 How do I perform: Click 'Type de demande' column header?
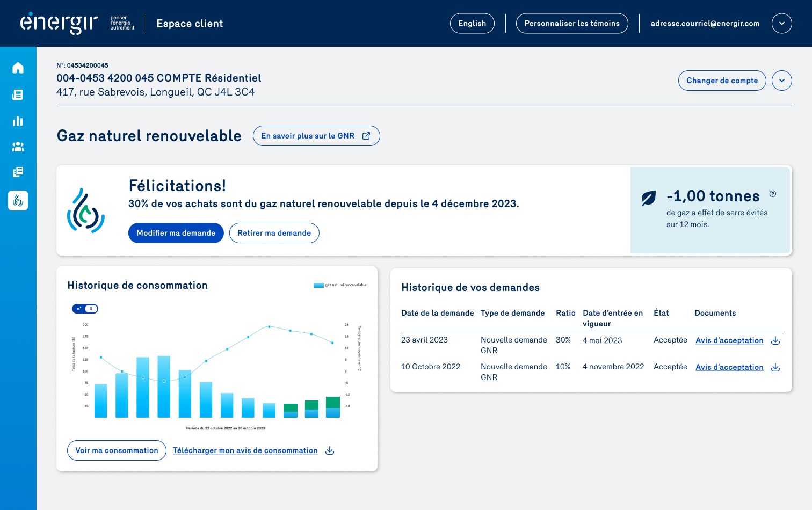pyautogui.click(x=513, y=313)
